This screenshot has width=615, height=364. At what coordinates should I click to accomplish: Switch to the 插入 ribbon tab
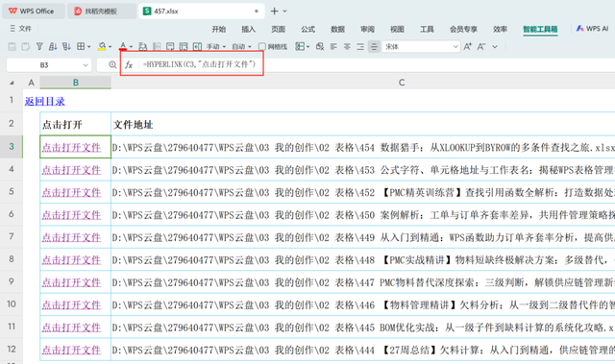point(248,29)
